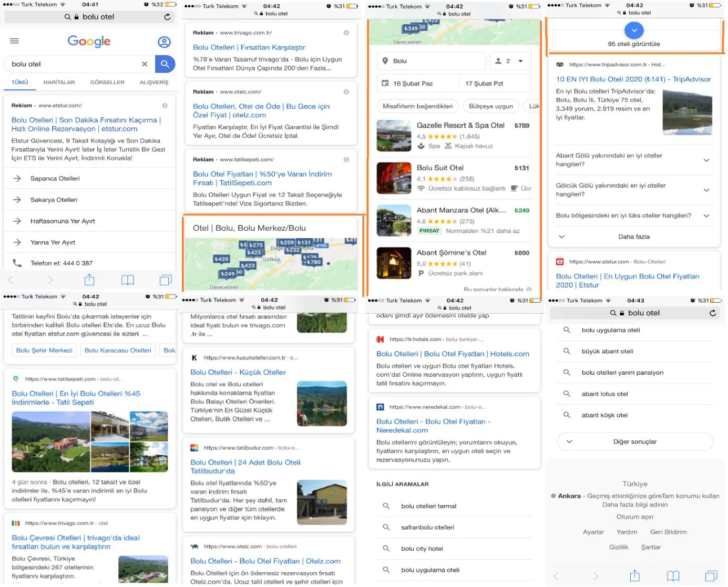Tap the blue magnifier search button
The image size is (728, 587).
(x=165, y=64)
